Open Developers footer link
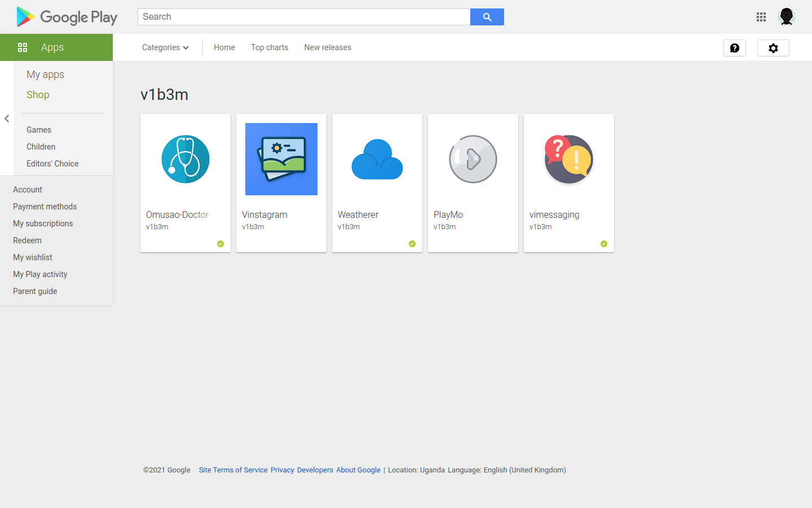This screenshot has width=812, height=508. 315,470
